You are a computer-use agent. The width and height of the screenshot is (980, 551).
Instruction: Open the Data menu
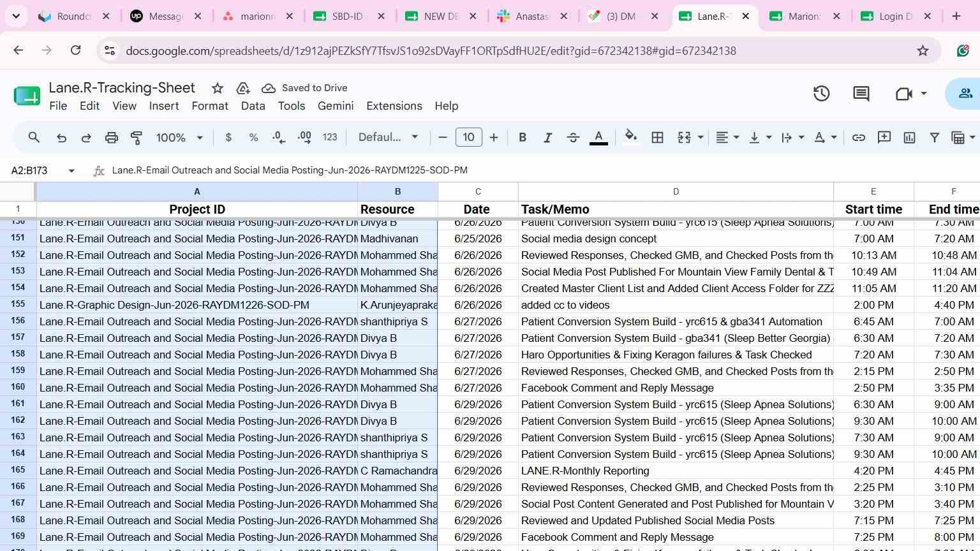[x=253, y=106]
